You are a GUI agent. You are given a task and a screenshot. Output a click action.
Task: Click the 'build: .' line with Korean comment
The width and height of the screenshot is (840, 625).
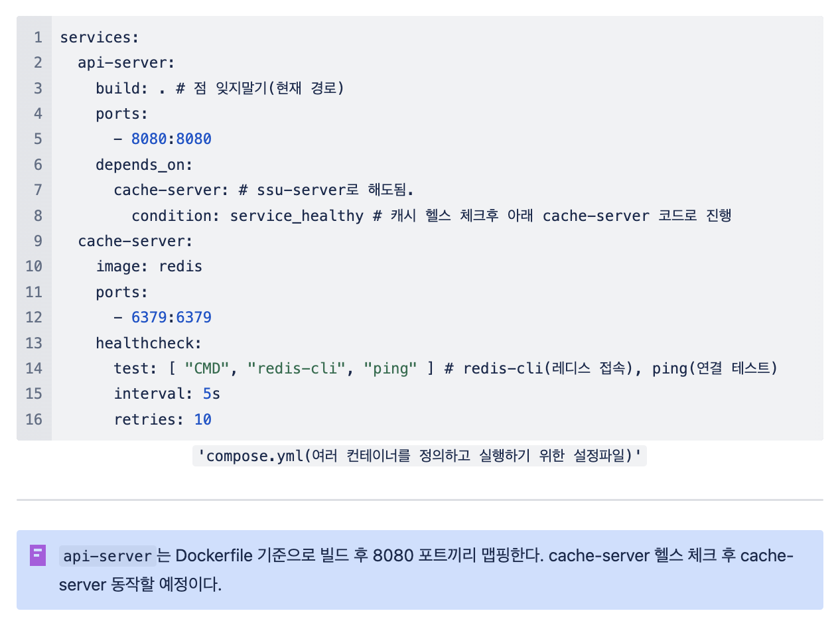[x=220, y=88]
